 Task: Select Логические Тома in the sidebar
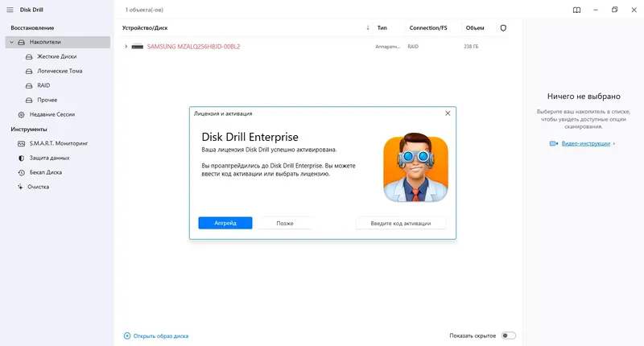(x=60, y=71)
